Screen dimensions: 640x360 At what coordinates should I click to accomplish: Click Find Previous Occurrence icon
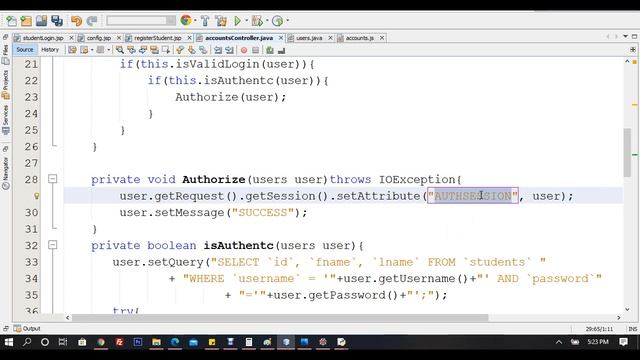(131, 50)
